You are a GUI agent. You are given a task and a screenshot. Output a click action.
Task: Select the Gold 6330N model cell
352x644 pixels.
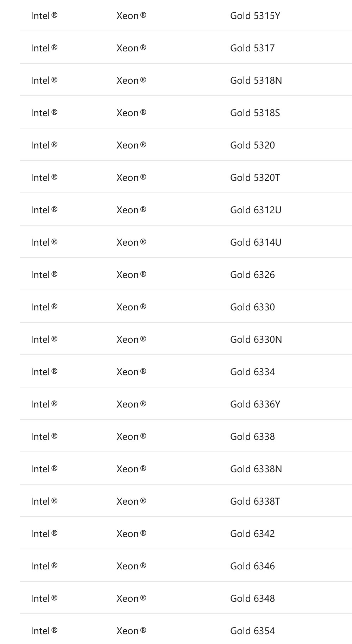click(256, 340)
